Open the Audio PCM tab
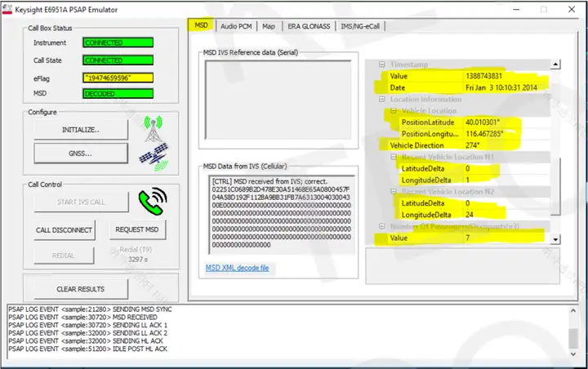Viewport: 588px width, 369px height. pos(236,26)
